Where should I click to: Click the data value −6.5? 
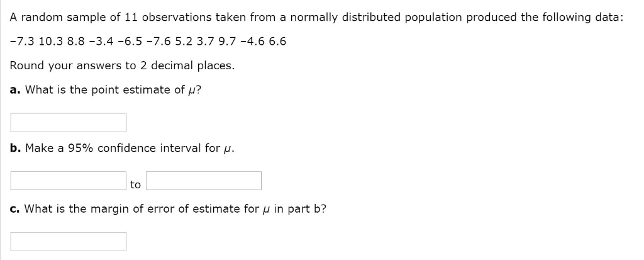(129, 42)
